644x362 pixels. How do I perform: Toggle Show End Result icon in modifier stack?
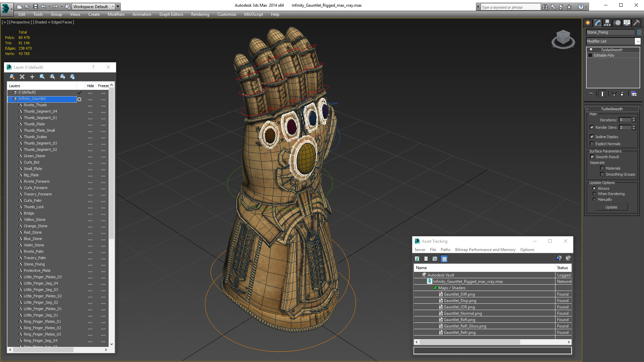(602, 94)
